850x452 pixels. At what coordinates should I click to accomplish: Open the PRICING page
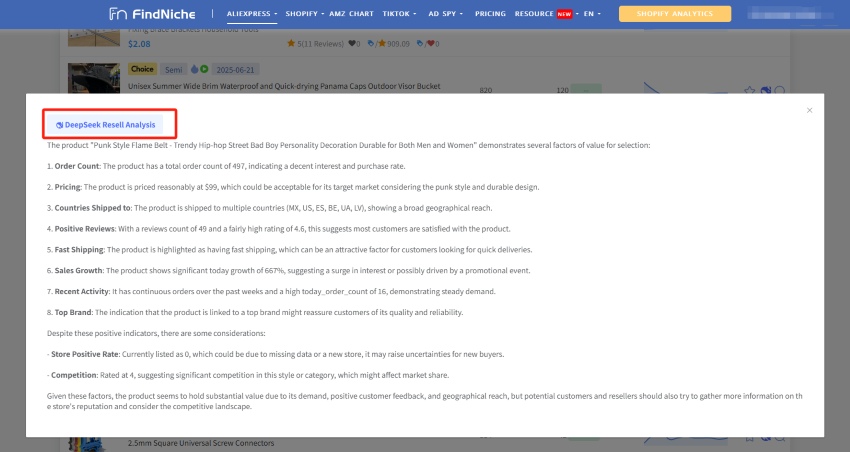[x=490, y=14]
